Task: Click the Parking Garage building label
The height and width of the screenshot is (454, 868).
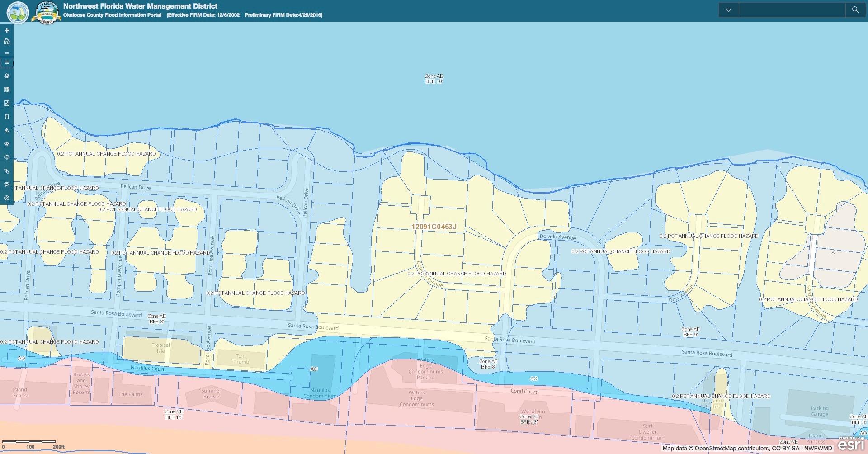Action: (820, 411)
